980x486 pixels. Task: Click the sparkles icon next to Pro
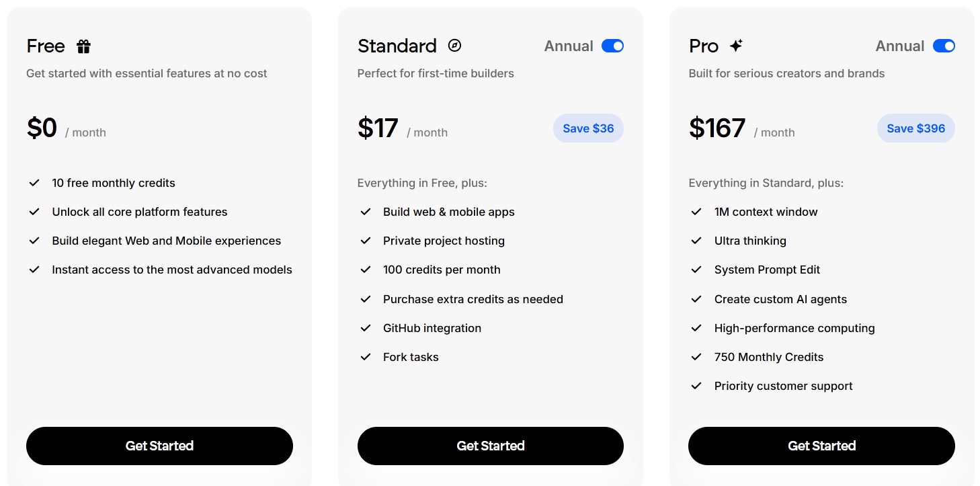tap(736, 44)
